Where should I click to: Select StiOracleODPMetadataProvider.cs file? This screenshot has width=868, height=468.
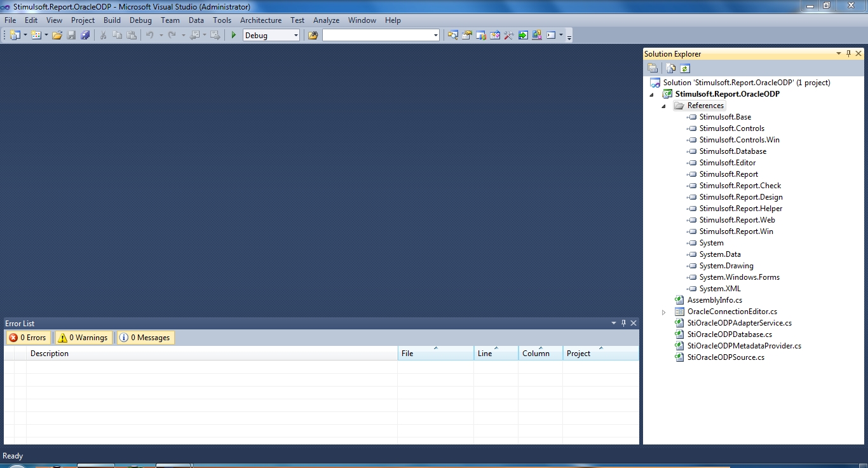click(x=744, y=346)
